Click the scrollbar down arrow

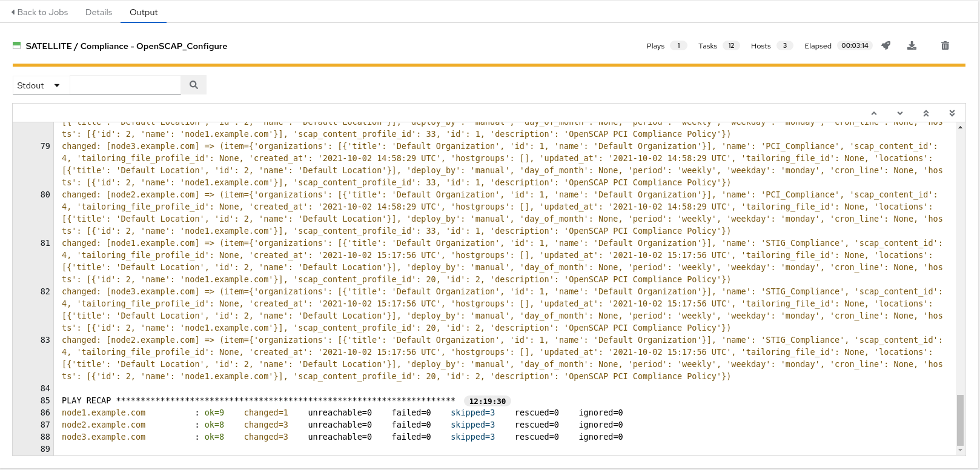point(960,451)
